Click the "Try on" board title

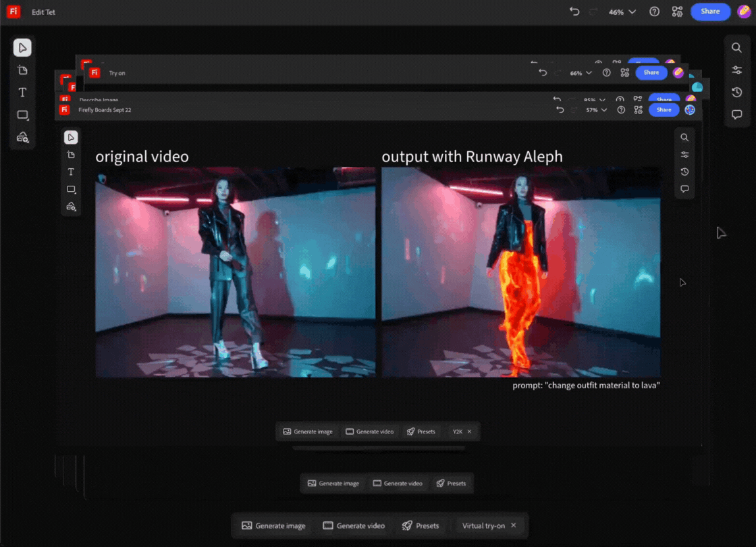pos(117,73)
